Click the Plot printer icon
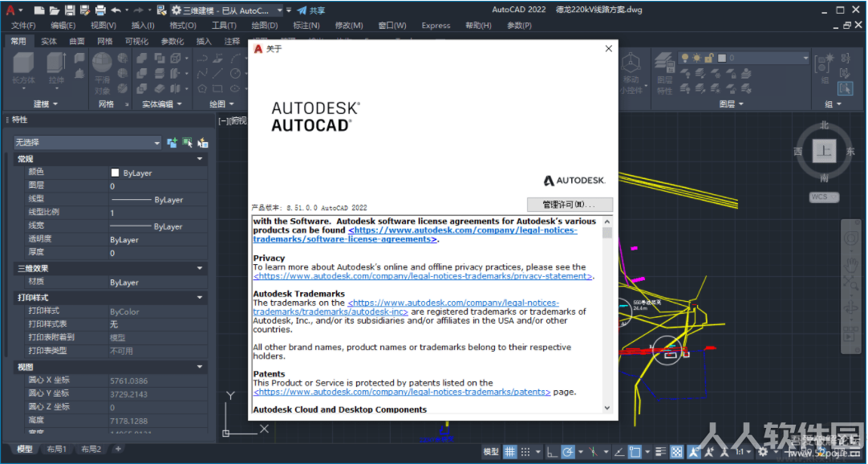The height and width of the screenshot is (464, 868). (100, 10)
